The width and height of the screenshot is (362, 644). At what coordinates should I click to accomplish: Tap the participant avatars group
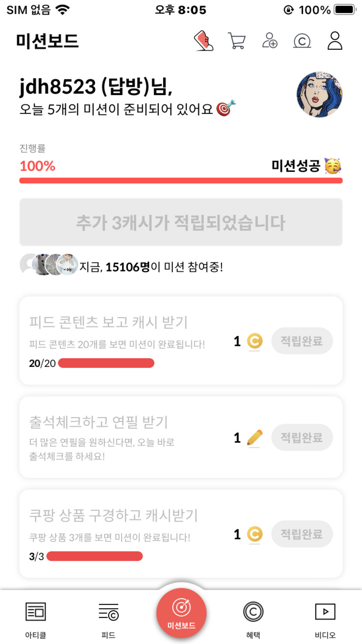tap(49, 265)
